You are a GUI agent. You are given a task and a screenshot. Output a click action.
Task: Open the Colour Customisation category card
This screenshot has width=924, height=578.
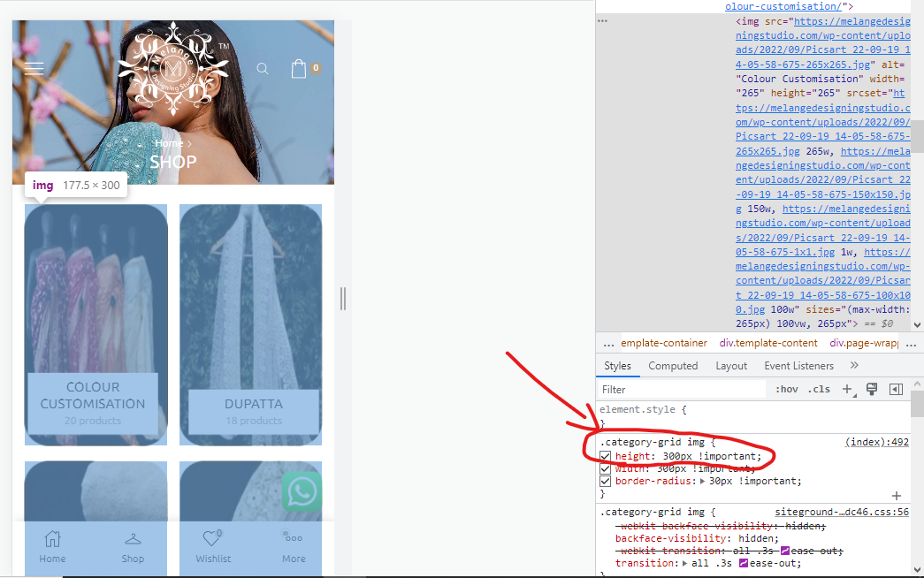[96, 324]
